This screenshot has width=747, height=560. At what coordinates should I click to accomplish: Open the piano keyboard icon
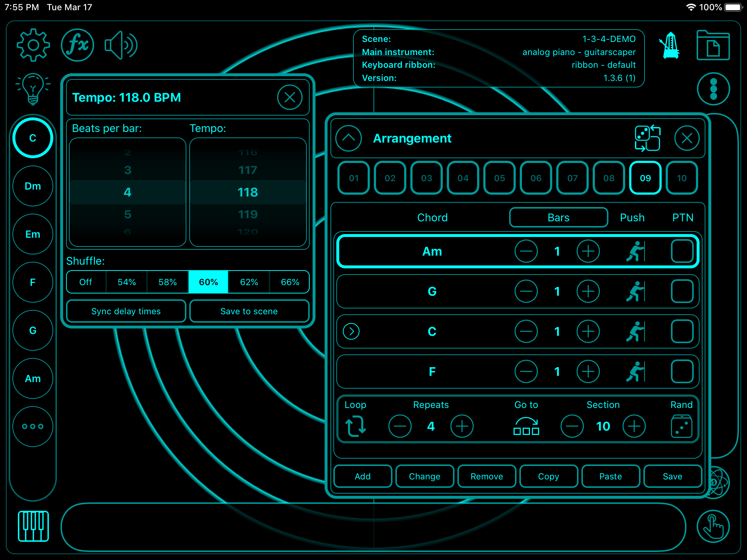coord(33,526)
